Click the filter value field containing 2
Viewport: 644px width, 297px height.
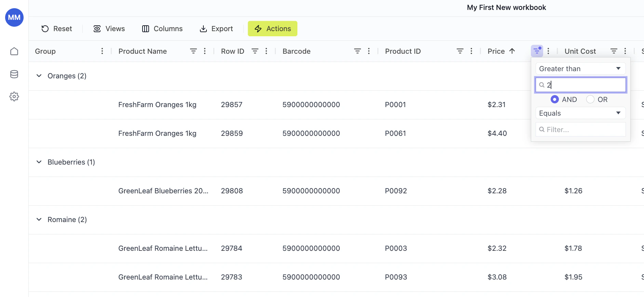tap(580, 85)
